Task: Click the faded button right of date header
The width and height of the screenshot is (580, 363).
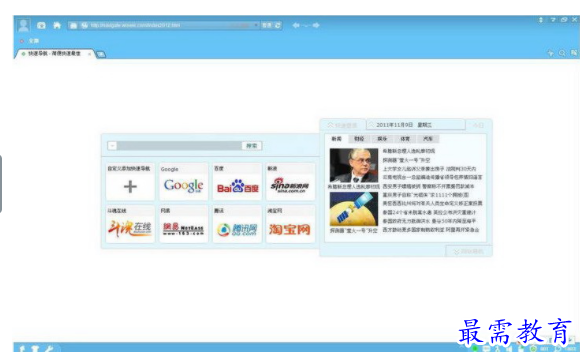Action: [x=478, y=125]
